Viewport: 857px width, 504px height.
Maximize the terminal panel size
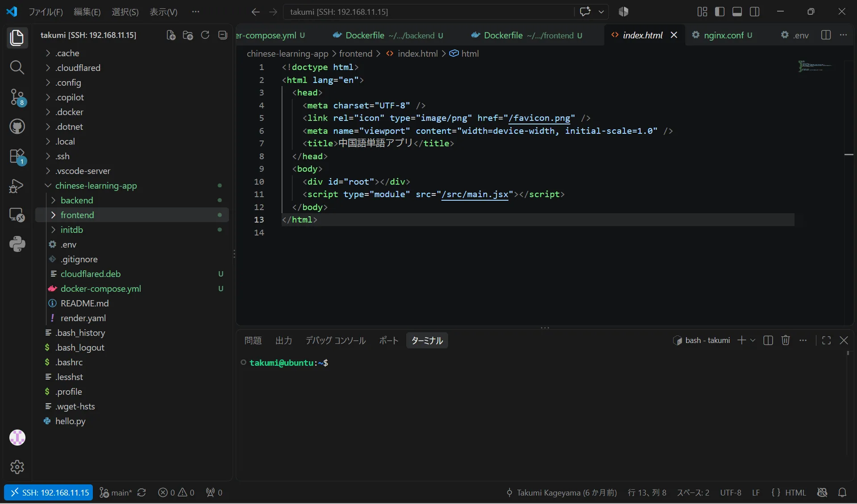(x=826, y=340)
